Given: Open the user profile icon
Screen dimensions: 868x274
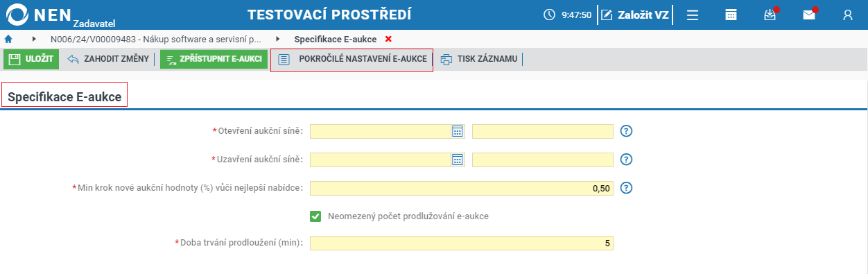Looking at the screenshot, I should [847, 15].
